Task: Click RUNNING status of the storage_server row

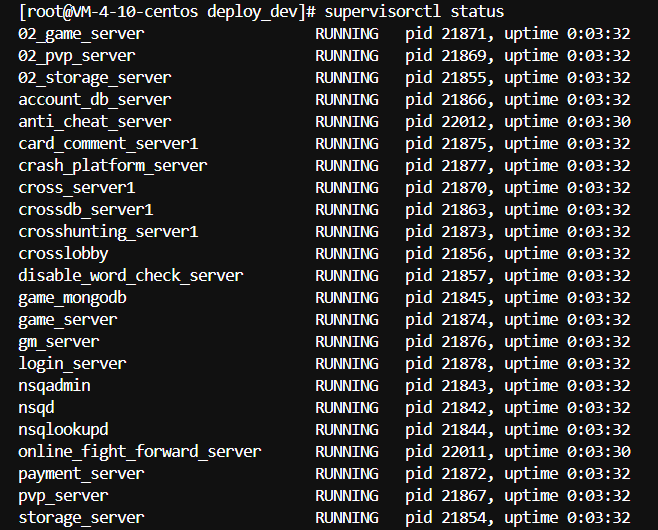Action: (x=346, y=517)
